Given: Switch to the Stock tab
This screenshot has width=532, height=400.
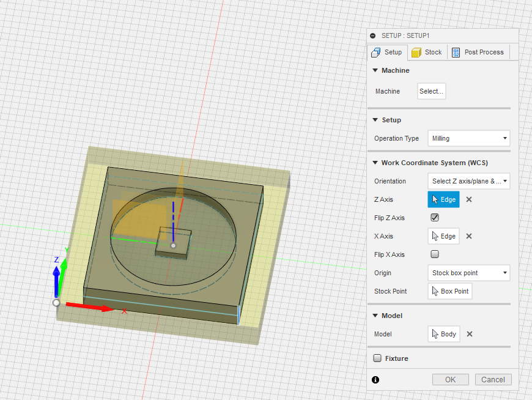Looking at the screenshot, I should point(427,52).
